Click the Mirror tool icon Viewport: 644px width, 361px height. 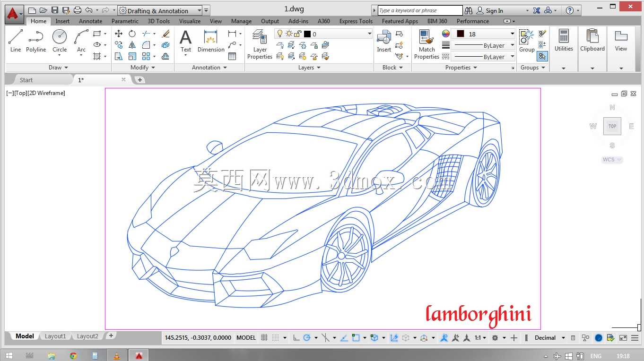coord(132,45)
